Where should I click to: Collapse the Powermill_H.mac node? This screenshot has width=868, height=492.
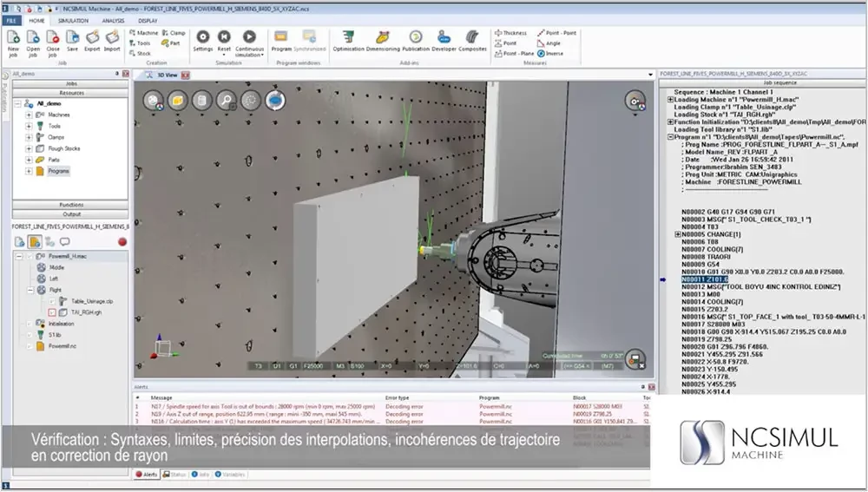19,256
